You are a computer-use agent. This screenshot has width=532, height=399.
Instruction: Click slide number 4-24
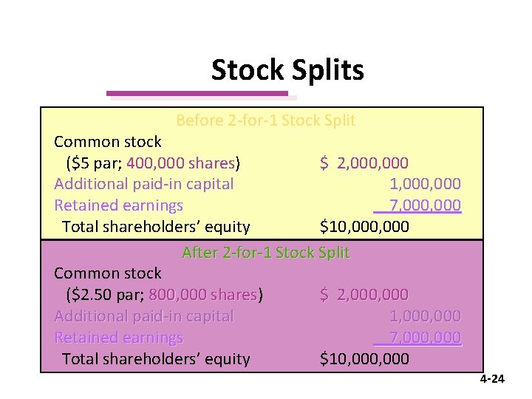pyautogui.click(x=492, y=379)
